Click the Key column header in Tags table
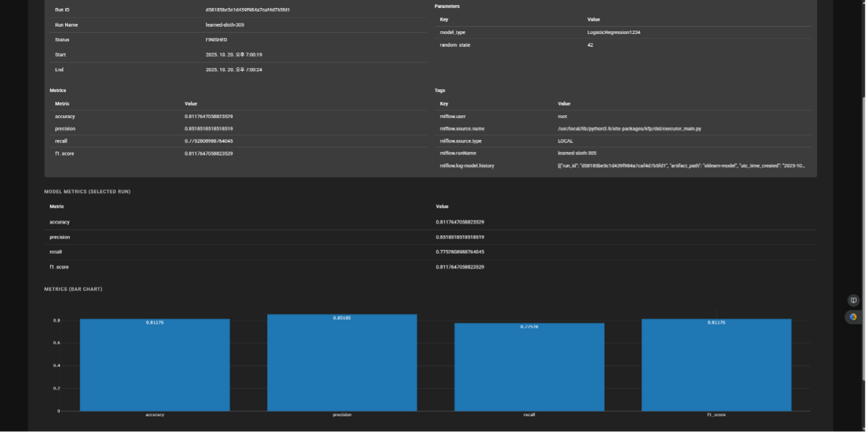 click(444, 104)
